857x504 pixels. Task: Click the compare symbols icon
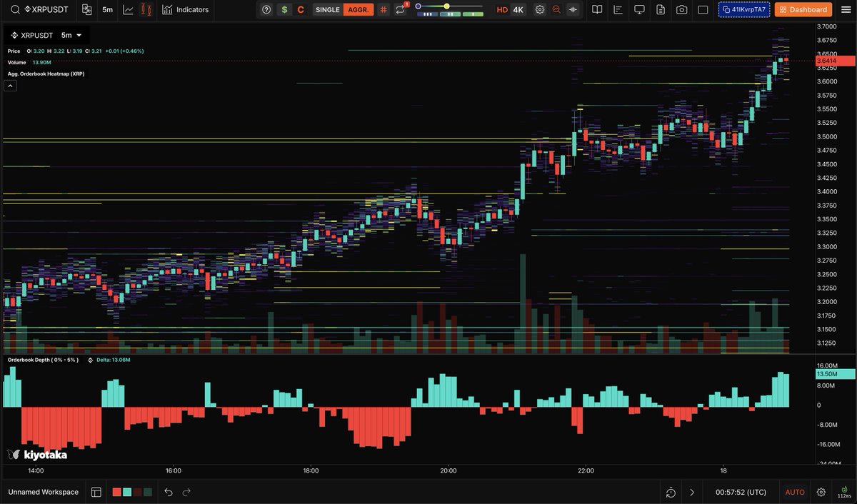tap(86, 10)
